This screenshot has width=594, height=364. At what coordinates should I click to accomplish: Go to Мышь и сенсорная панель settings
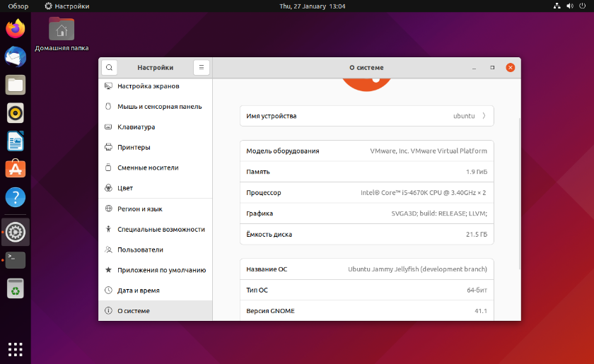(156, 107)
